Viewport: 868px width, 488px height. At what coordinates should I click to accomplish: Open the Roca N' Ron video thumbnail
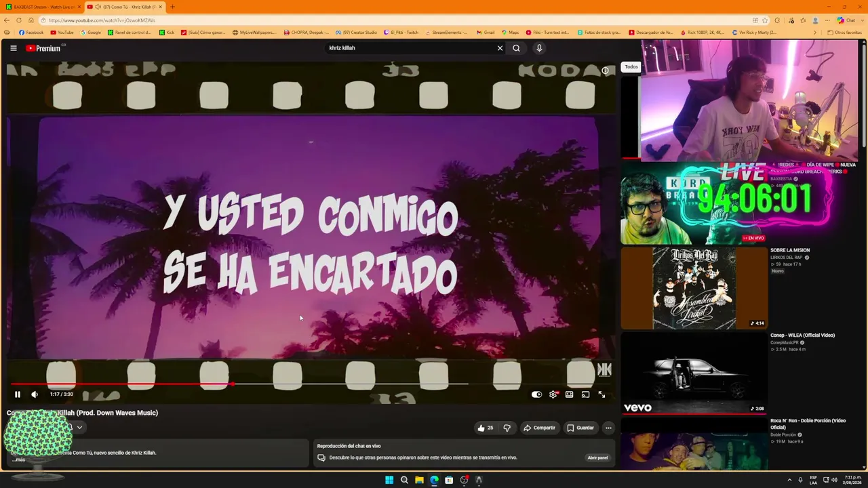[x=694, y=444]
